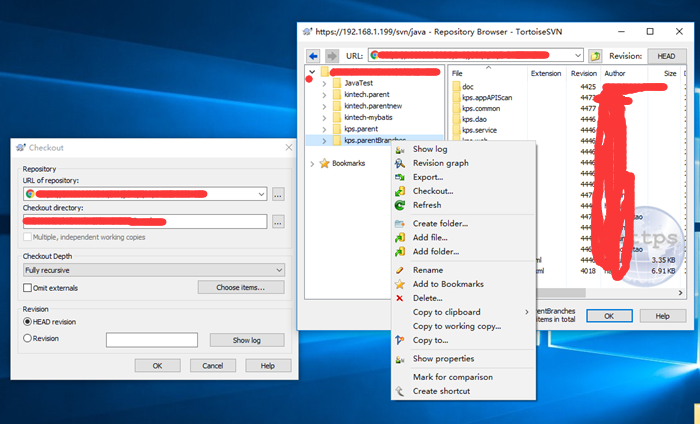Click OK in the Checkout dialog

click(158, 366)
